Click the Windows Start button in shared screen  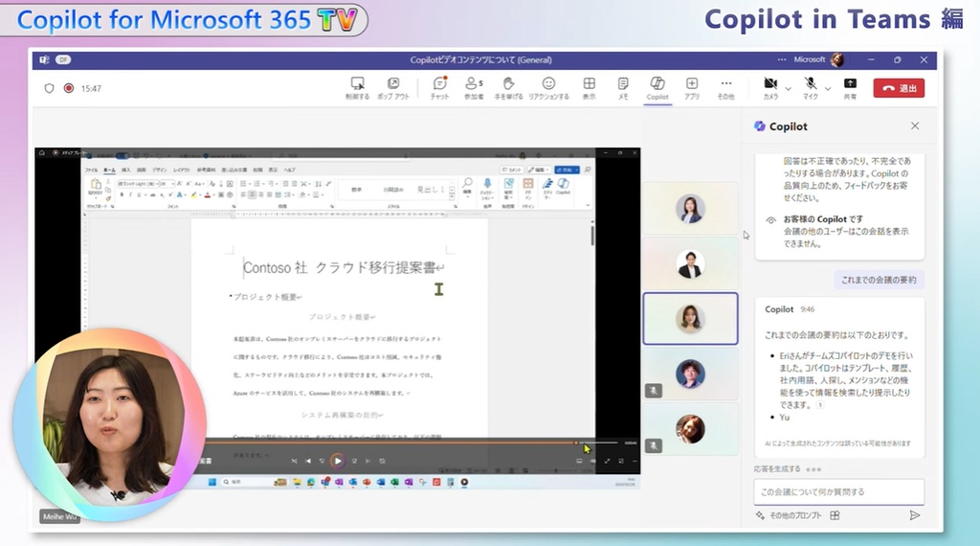pyautogui.click(x=212, y=482)
